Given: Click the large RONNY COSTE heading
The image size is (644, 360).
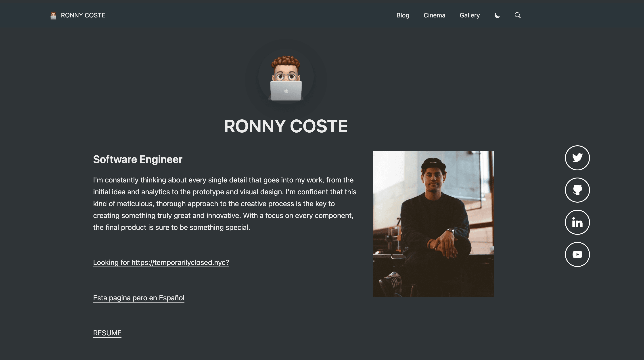Looking at the screenshot, I should point(286,126).
